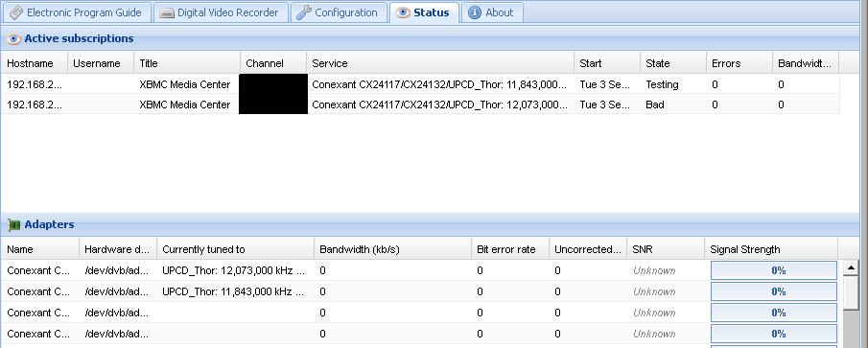This screenshot has height=348, width=868.
Task: Sort adapters by Currently tuned to column
Action: 236,249
